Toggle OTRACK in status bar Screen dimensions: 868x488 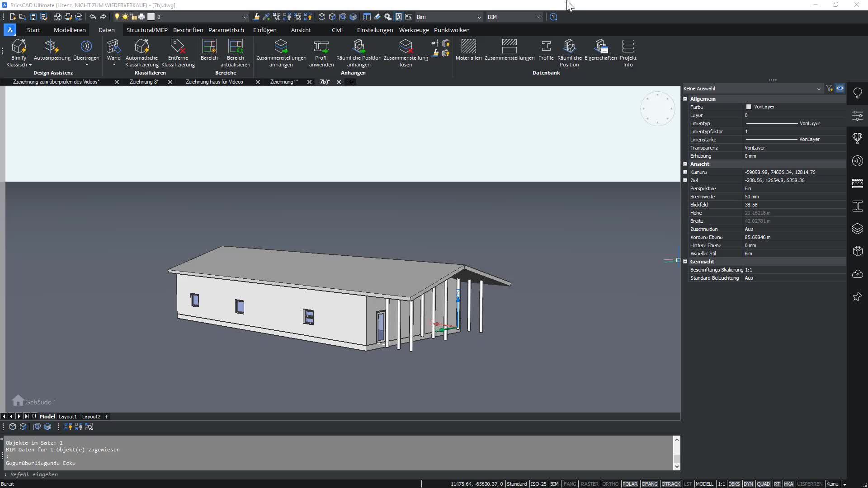pos(671,484)
